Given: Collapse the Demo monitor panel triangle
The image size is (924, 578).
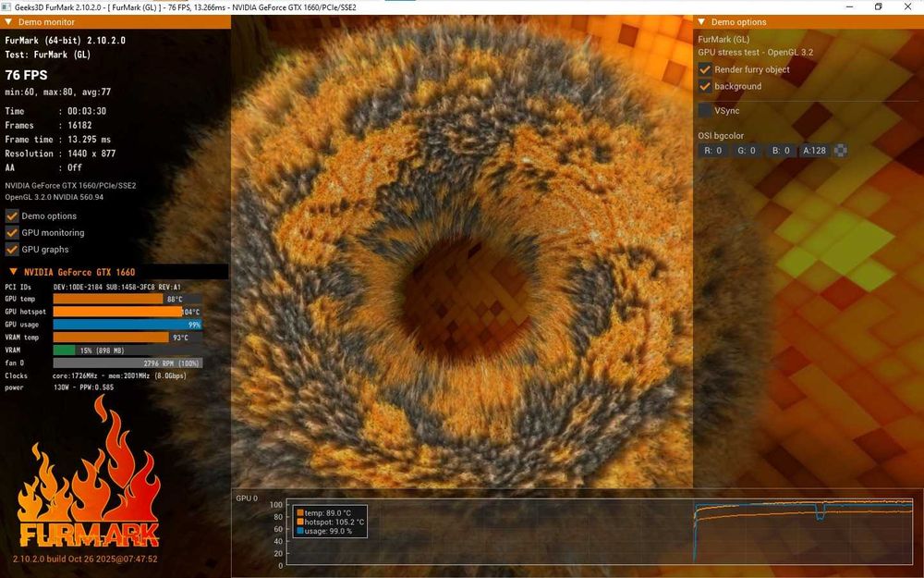Looking at the screenshot, I should [x=8, y=22].
